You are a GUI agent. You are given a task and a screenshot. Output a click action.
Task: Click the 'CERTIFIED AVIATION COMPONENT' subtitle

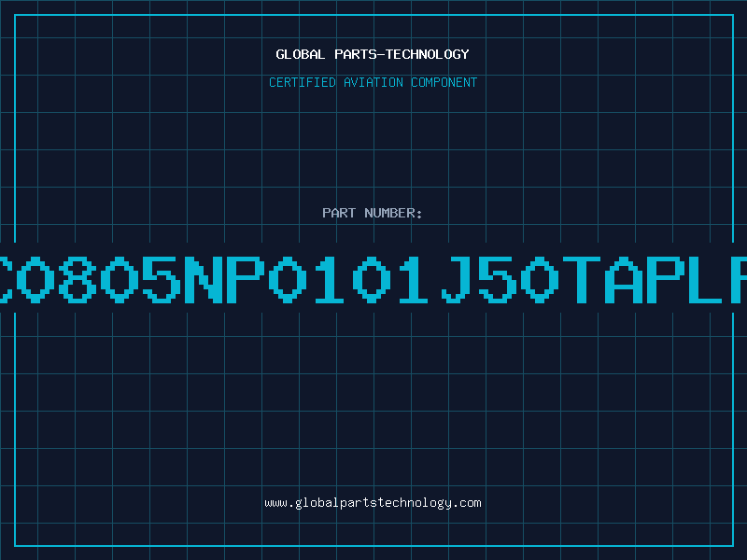(x=373, y=82)
